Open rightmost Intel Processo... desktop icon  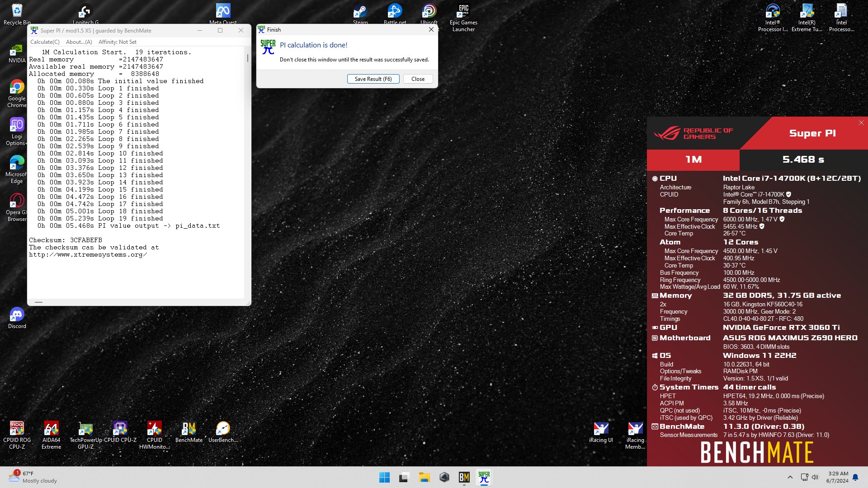841,17
